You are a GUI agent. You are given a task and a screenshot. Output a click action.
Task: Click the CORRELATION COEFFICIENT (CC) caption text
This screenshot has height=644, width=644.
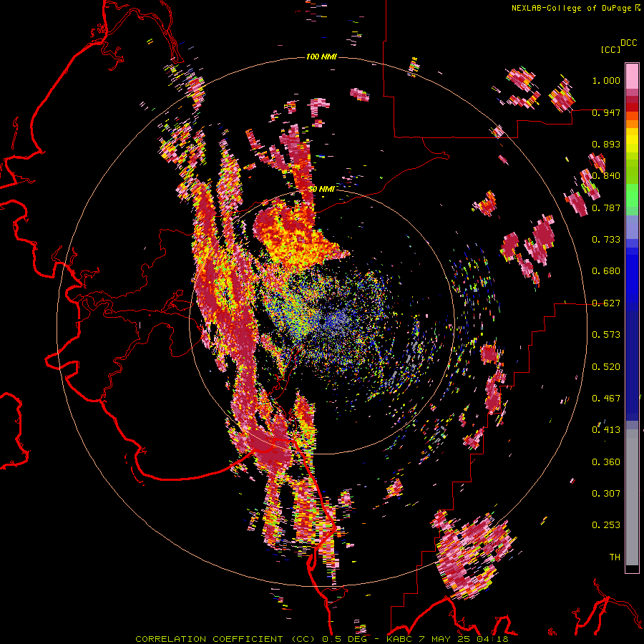click(225, 639)
